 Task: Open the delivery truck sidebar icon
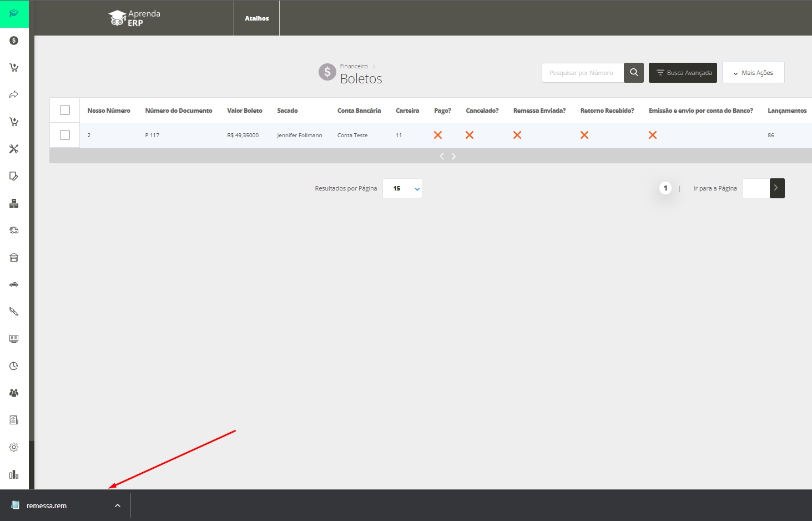14,230
